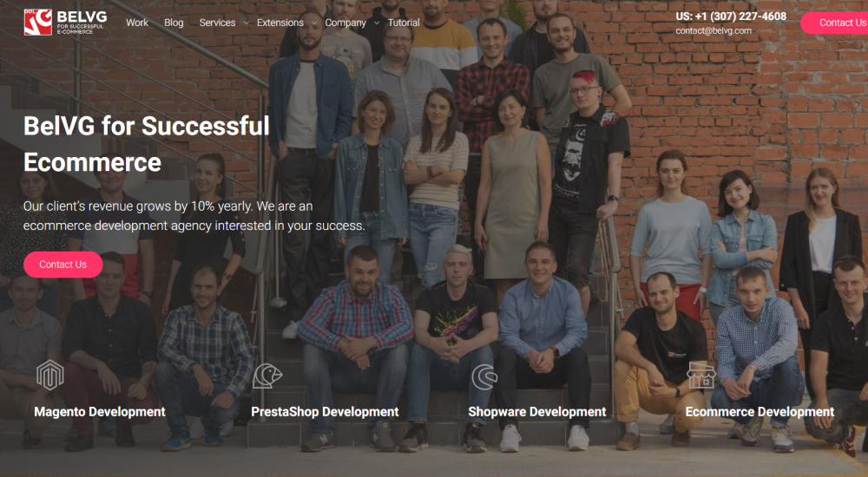Click the Shopware swirl icon

(x=484, y=377)
